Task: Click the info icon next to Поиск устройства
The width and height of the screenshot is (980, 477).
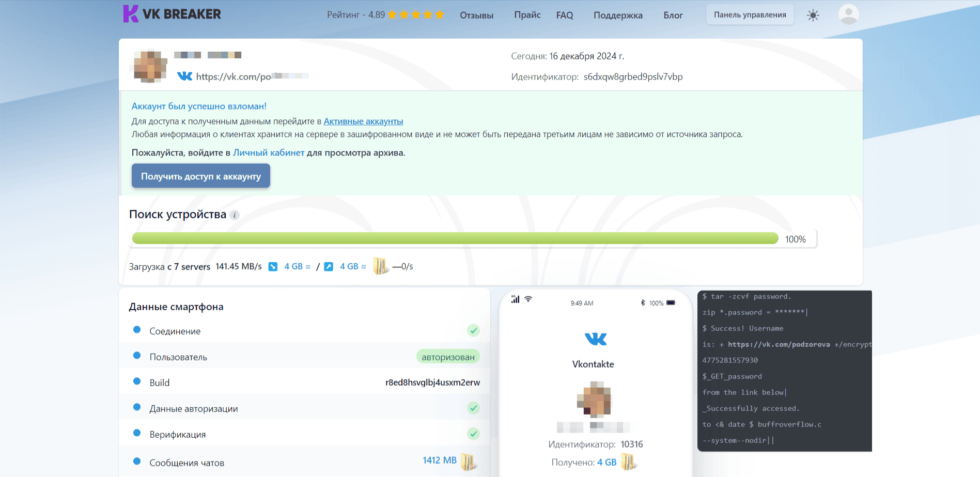Action: coord(235,215)
